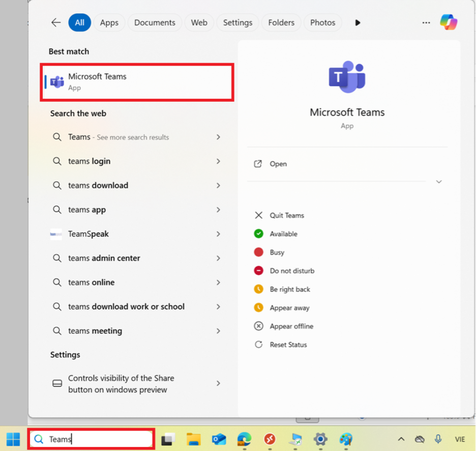This screenshot has height=451, width=476.
Task: Click the large Microsoft Teams logo
Action: tap(347, 76)
